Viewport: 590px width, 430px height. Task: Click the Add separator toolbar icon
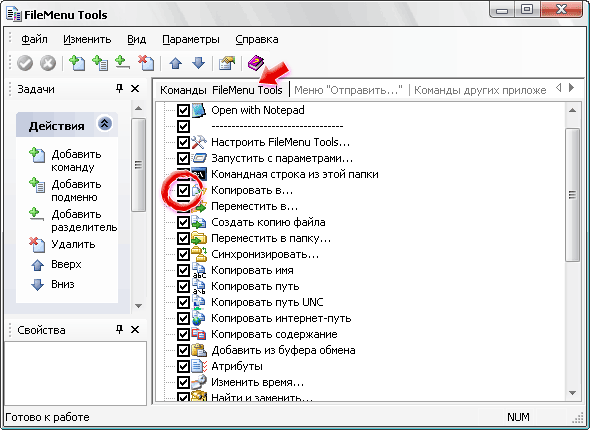tap(123, 62)
